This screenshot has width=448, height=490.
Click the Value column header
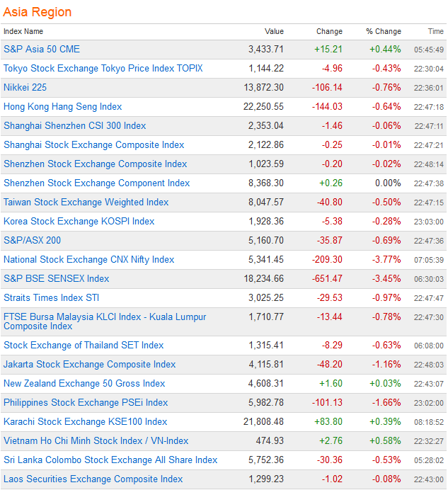[274, 31]
